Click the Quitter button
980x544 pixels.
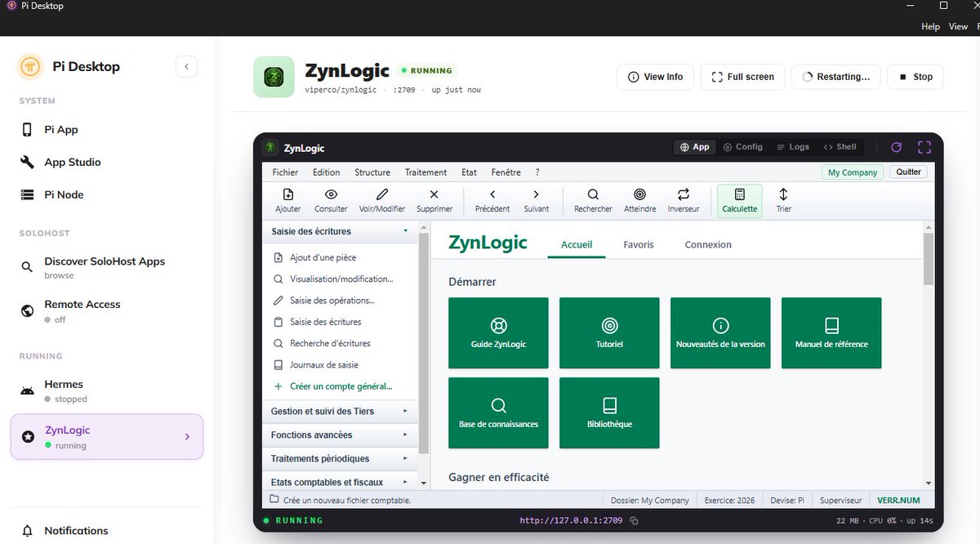coord(908,172)
